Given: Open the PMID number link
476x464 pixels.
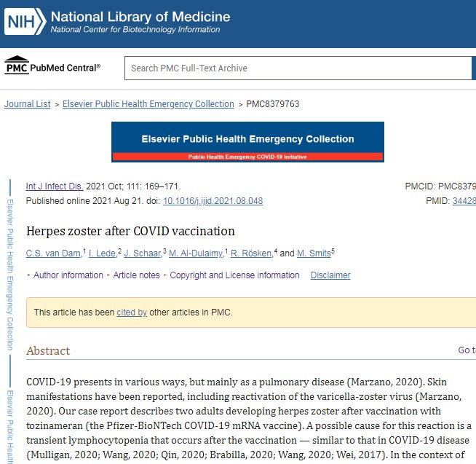Looking at the screenshot, I should [464, 201].
